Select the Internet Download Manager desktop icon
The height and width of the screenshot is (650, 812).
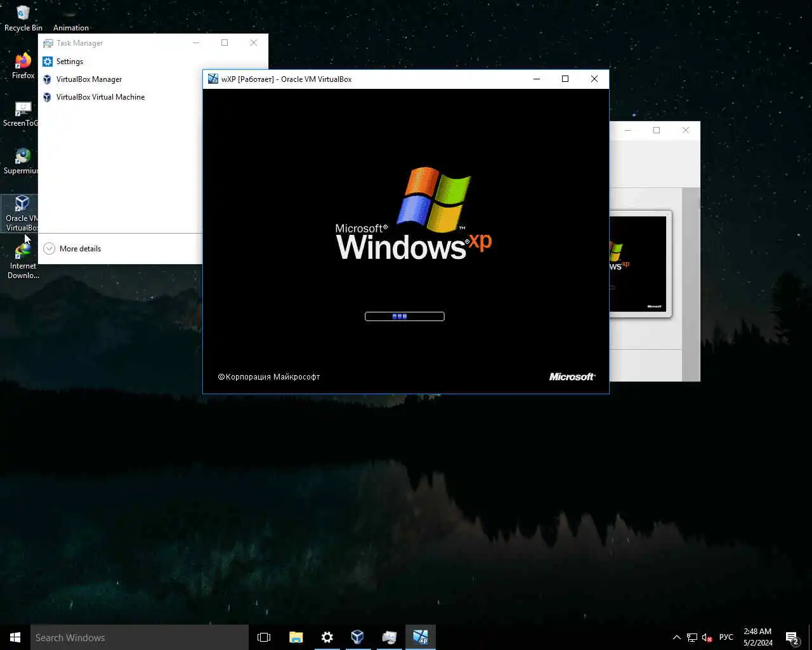23,262
